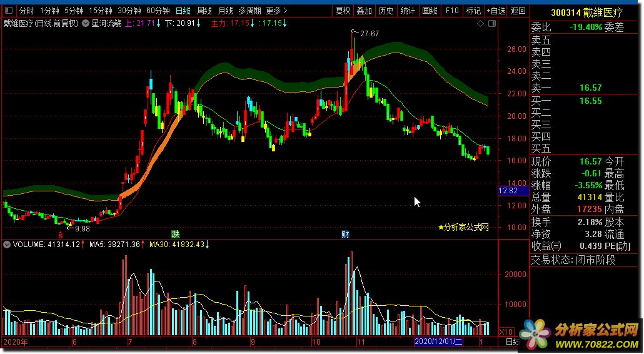This screenshot has height=354, width=644.
Task: Select the 15分钟 period
Action: click(x=100, y=11)
